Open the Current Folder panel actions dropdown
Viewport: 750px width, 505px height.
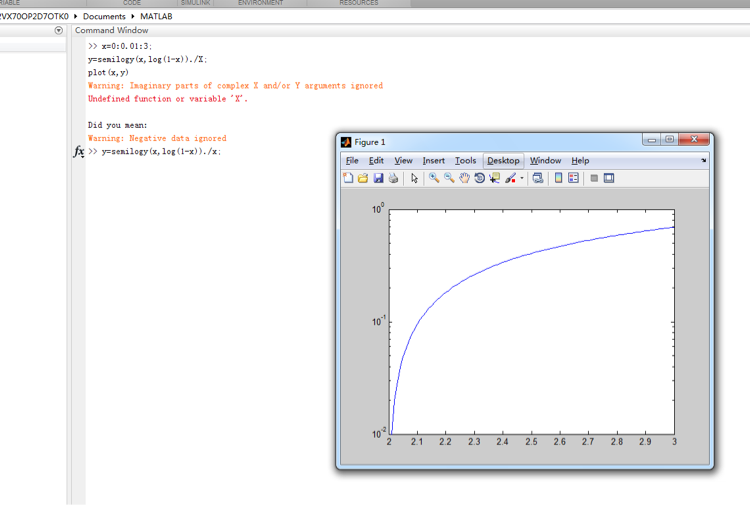click(x=59, y=30)
